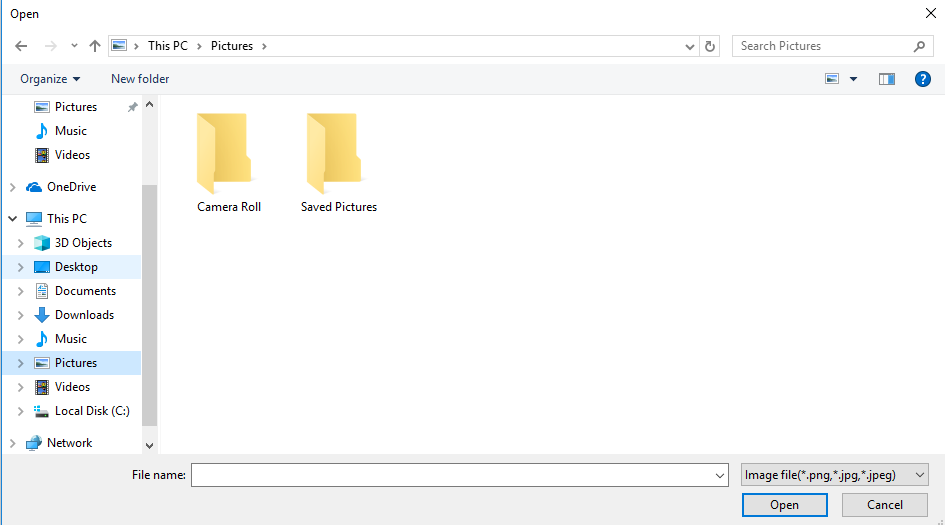This screenshot has width=945, height=525.
Task: Toggle the preview pane icon
Action: tap(886, 79)
